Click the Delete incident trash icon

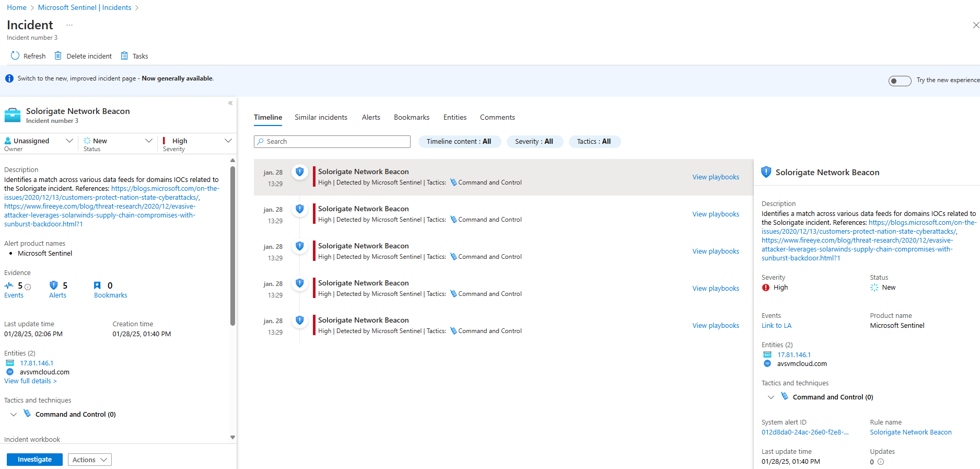(58, 56)
